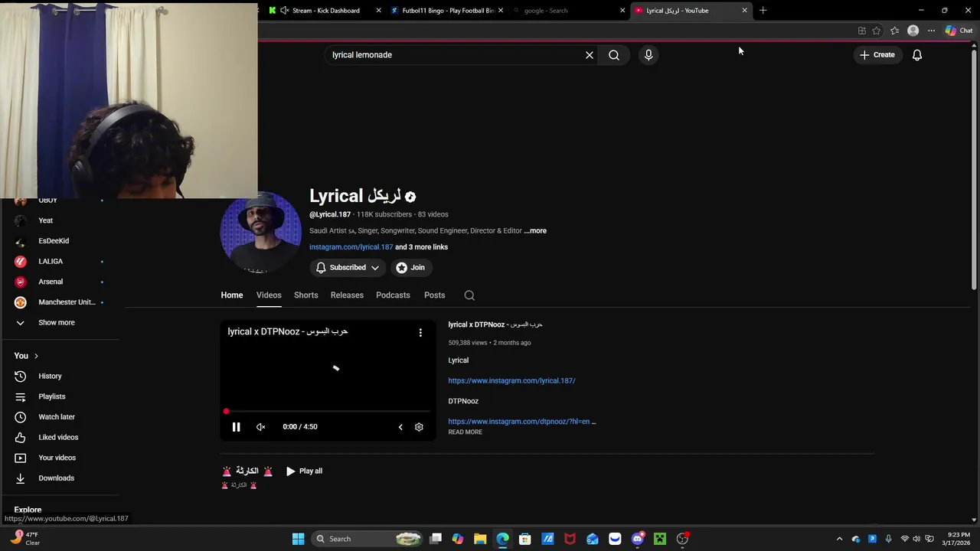Add this page to favorites star
The image size is (980, 551).
pyautogui.click(x=877, y=31)
